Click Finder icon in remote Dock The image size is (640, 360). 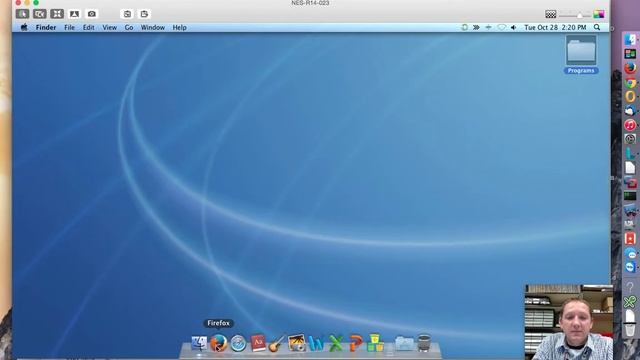[199, 343]
